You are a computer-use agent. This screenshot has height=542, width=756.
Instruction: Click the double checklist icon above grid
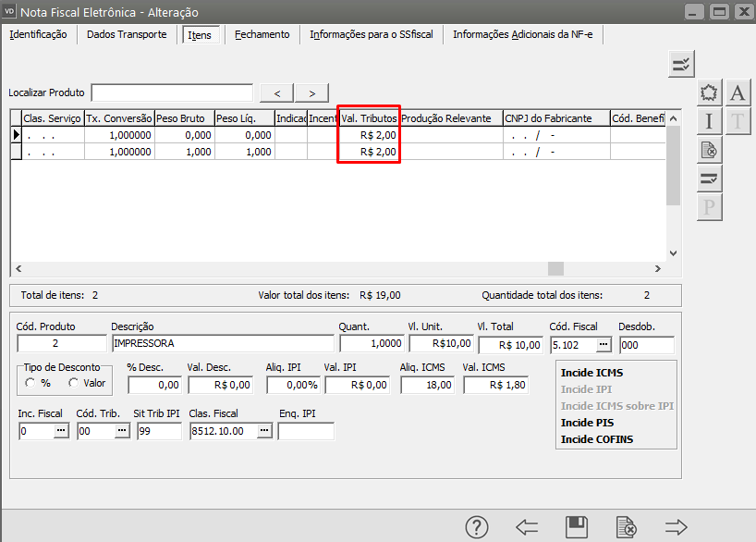[681, 64]
